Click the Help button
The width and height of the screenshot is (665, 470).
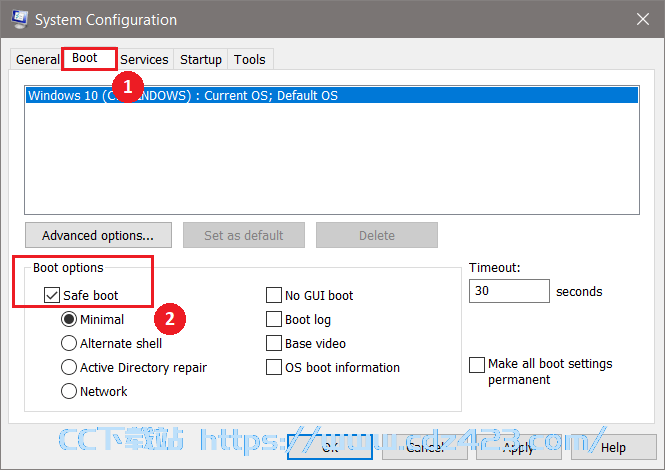tap(613, 447)
